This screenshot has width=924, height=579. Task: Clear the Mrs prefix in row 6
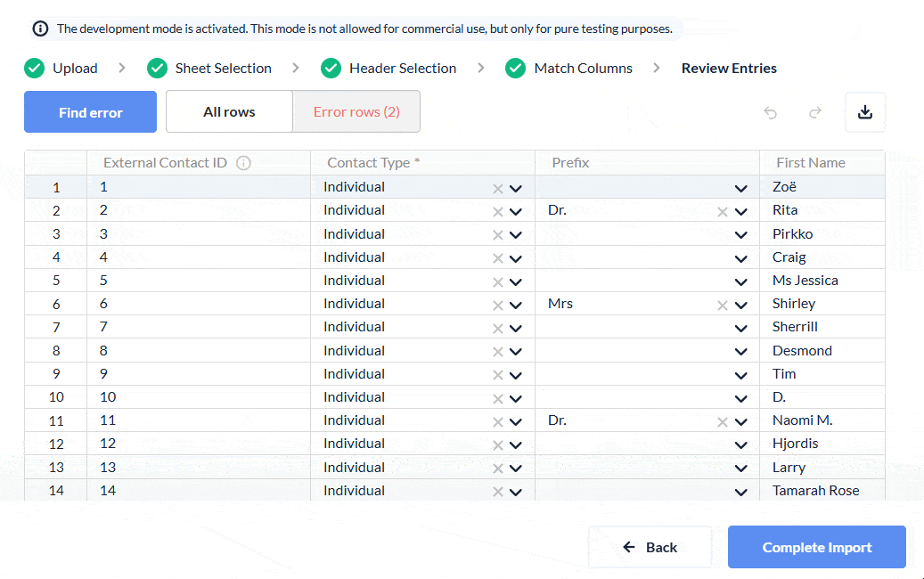(723, 306)
